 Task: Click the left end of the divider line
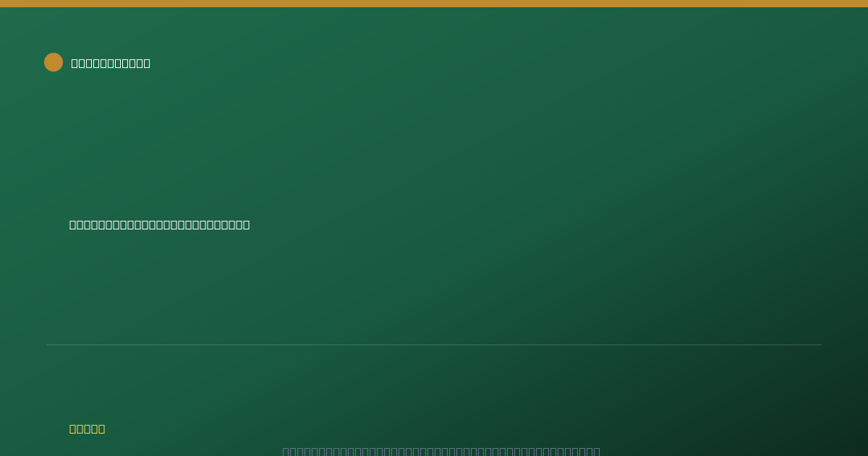(x=48, y=345)
